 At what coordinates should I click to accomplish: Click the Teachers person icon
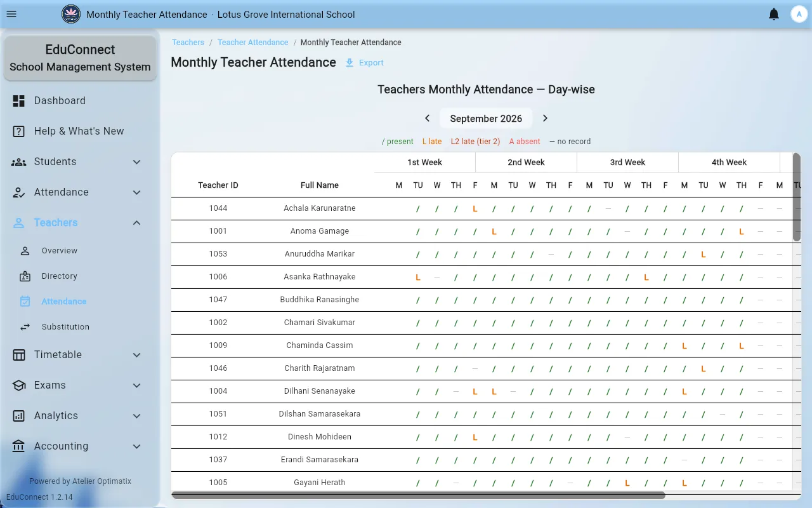(x=19, y=222)
